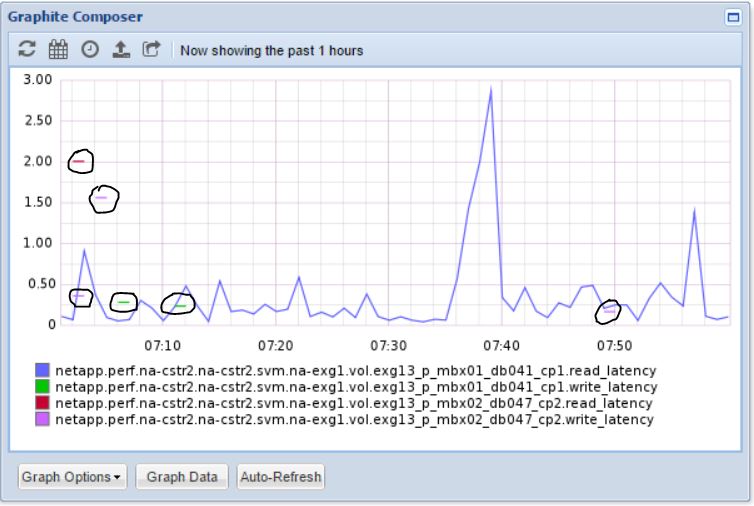Screen dimensions: 754x506
Task: Click the 'Now showing the past 1 hours' text
Action: tap(272, 51)
